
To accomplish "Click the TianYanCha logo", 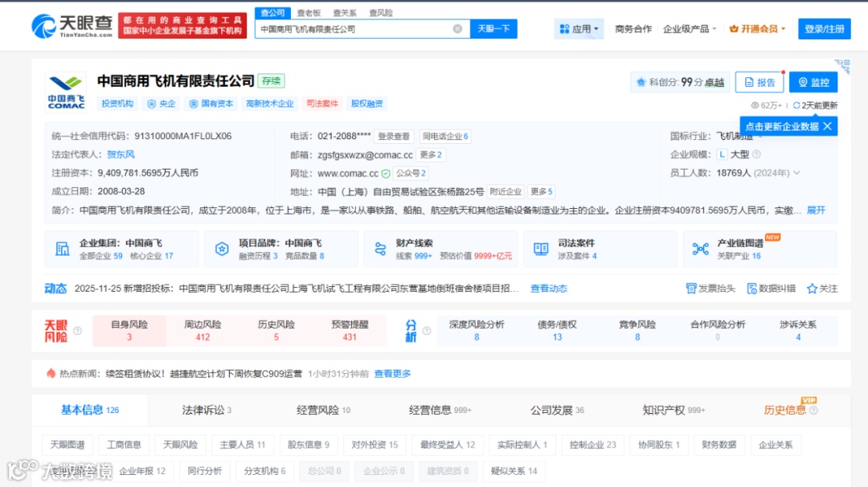I will (72, 26).
